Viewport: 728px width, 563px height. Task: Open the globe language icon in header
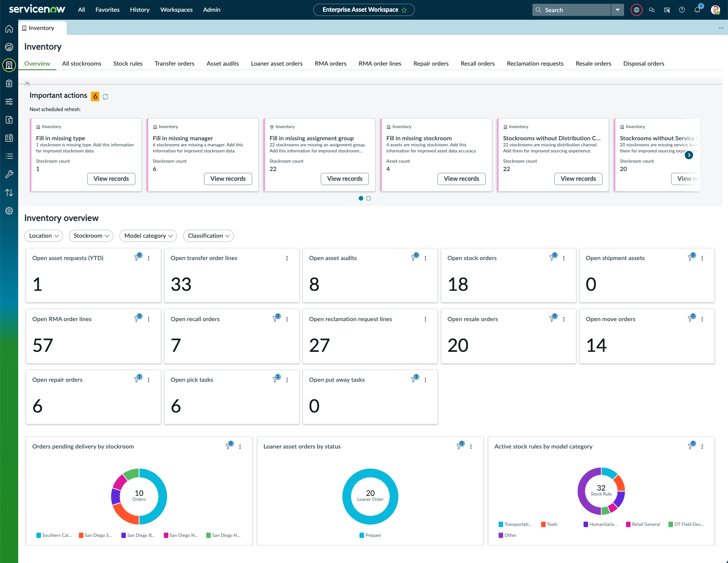[636, 10]
